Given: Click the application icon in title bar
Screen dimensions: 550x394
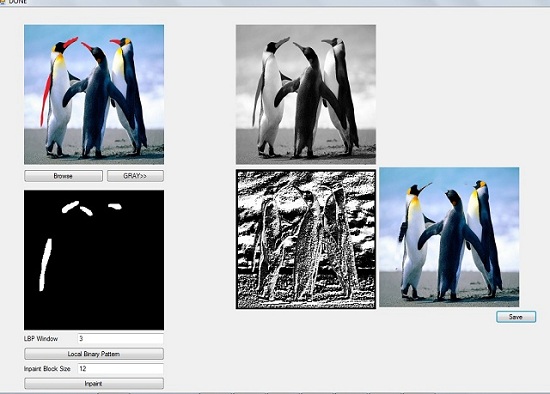Looking at the screenshot, I should [x=2, y=2].
